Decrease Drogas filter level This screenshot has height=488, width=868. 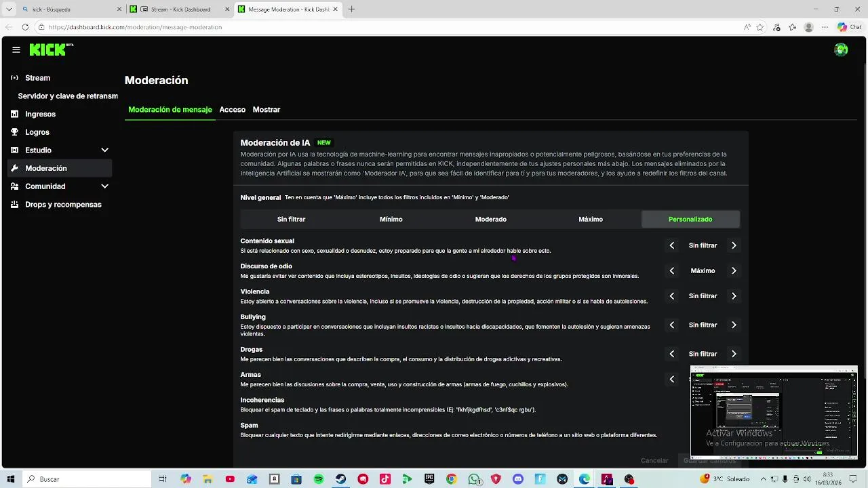click(x=672, y=354)
